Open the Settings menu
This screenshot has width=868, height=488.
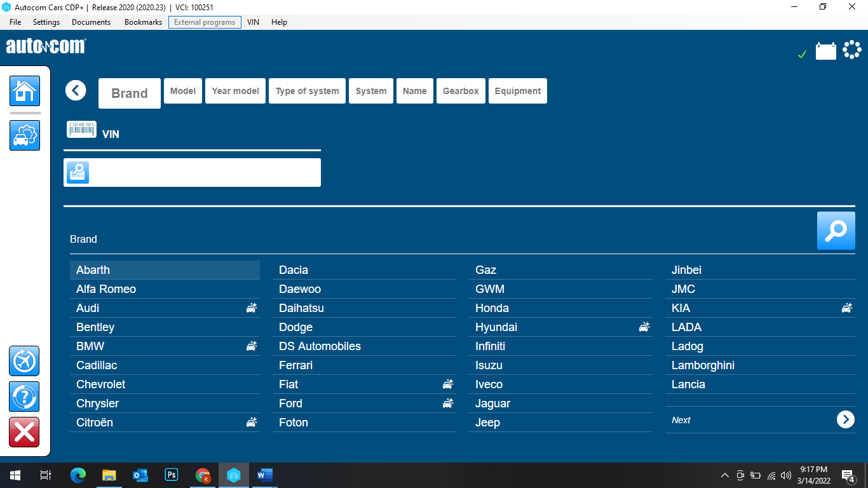click(46, 22)
